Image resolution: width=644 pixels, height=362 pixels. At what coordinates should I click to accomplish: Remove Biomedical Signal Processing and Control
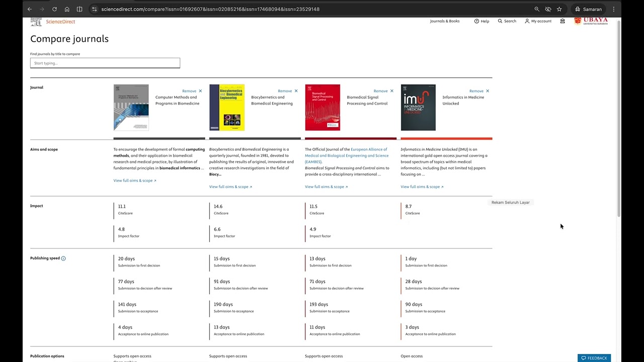coord(383,91)
